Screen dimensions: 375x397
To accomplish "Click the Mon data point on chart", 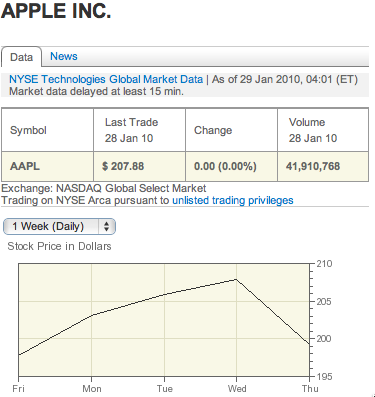I will [91, 315].
